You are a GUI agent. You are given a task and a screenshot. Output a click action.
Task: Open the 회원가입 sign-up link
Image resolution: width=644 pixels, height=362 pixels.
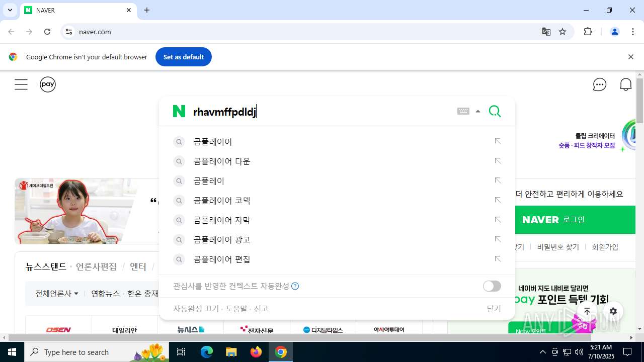pos(605,247)
